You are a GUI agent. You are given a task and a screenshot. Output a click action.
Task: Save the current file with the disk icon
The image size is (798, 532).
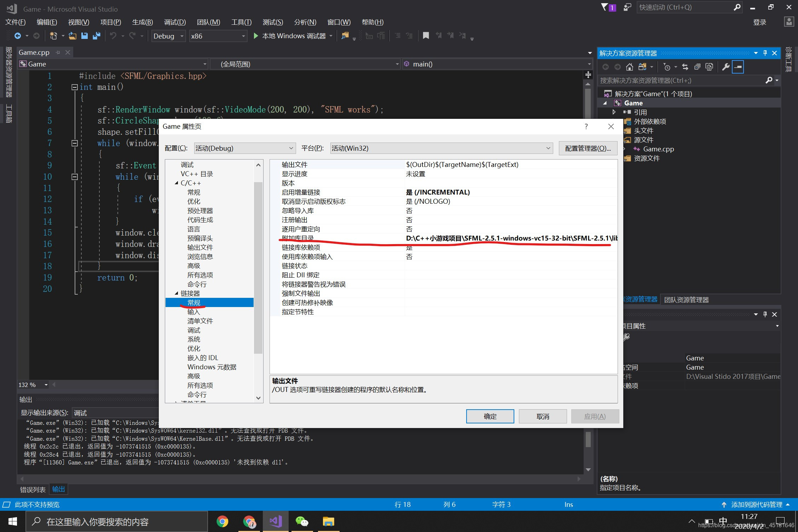(x=85, y=36)
